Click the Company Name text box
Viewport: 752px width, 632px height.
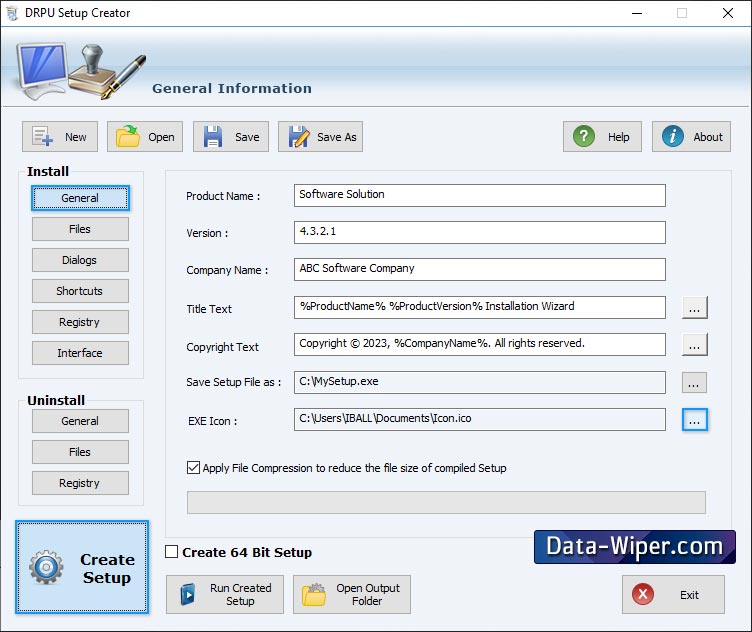point(480,269)
